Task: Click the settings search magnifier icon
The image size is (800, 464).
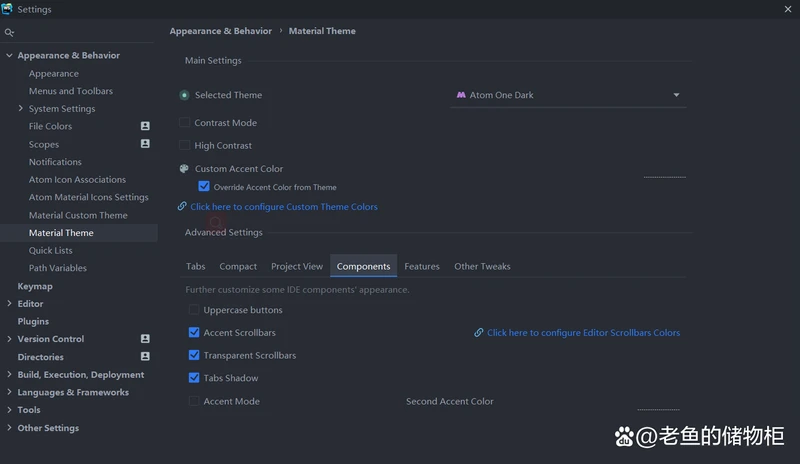Action: 9,33
